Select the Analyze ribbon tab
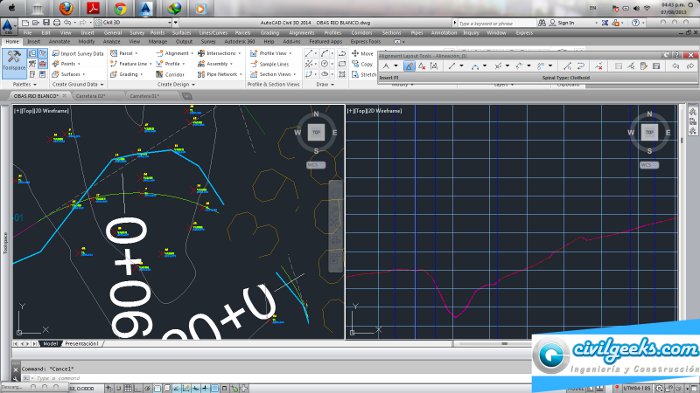 (x=112, y=42)
